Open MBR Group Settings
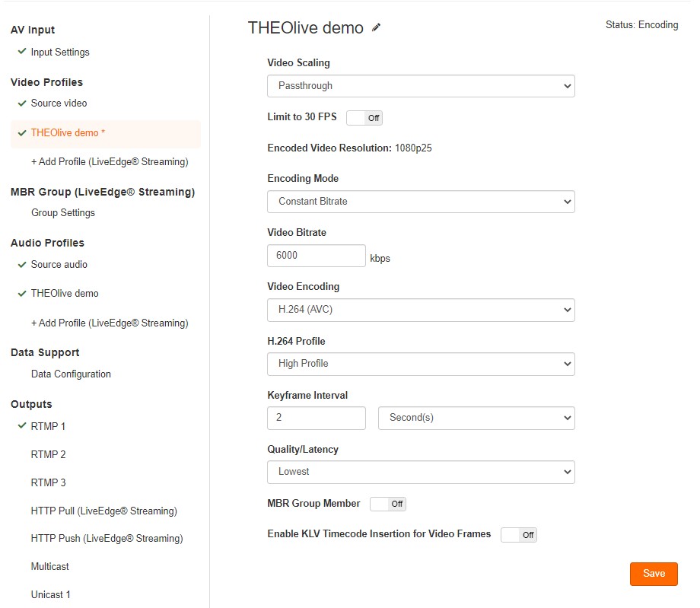700x608 pixels. (x=63, y=213)
